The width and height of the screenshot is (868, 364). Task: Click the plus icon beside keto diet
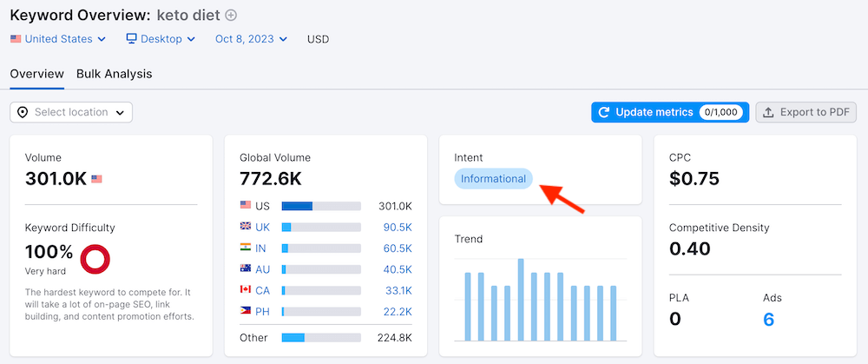click(231, 15)
